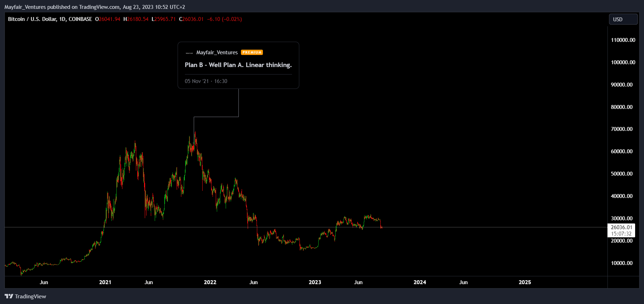The image size is (644, 304).
Task: Click the symbol title 'Bitcoin / U.S. Dollar, 1D, COINBASE'
Action: tap(50, 19)
